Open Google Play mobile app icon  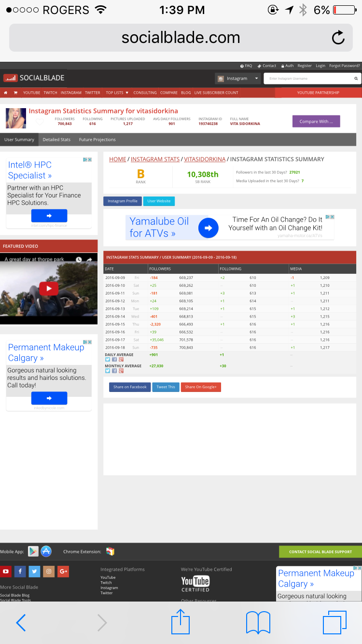[33, 551]
